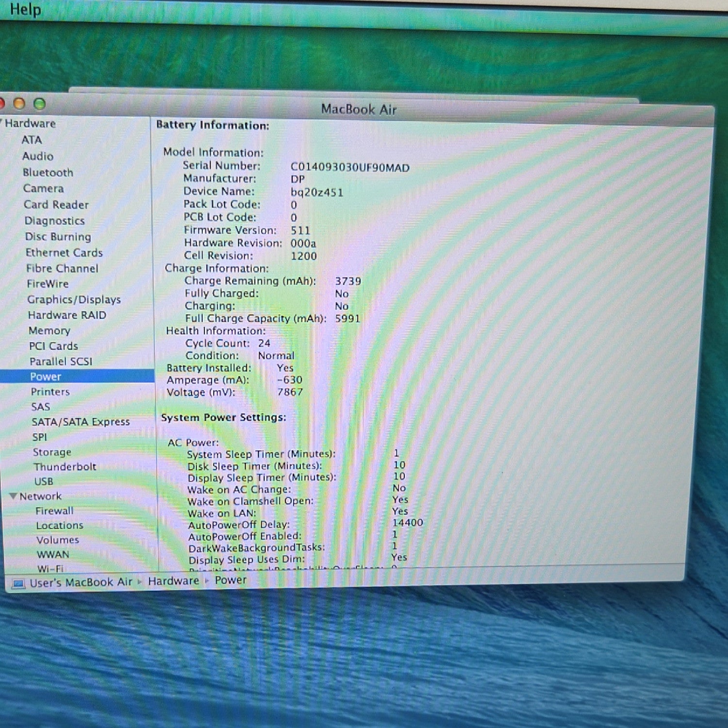
Task: Open the USB hardware entry
Action: (44, 481)
